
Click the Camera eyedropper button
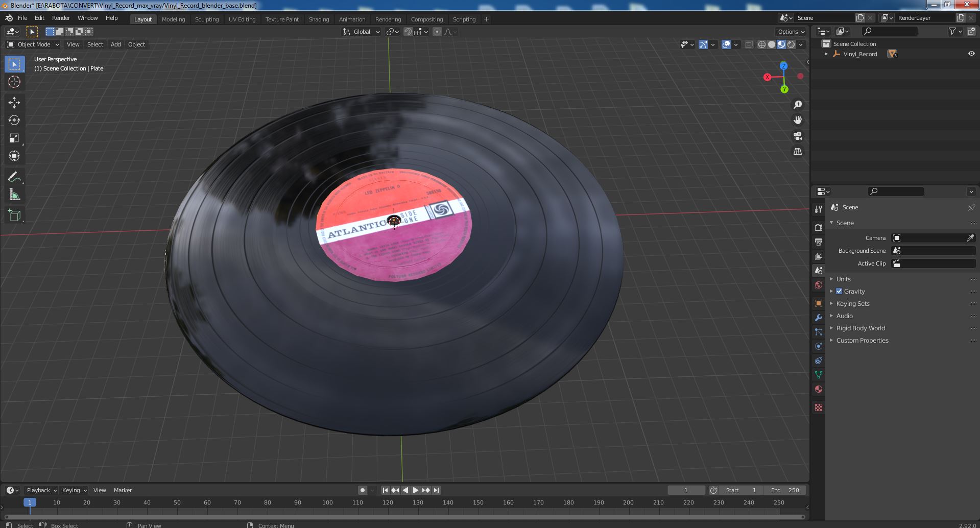pos(970,238)
